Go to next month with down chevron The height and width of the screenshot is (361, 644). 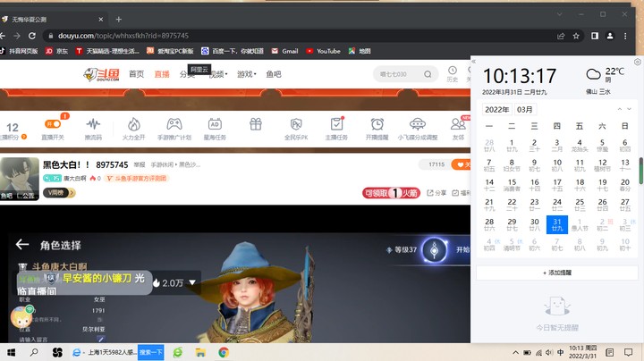[629, 109]
